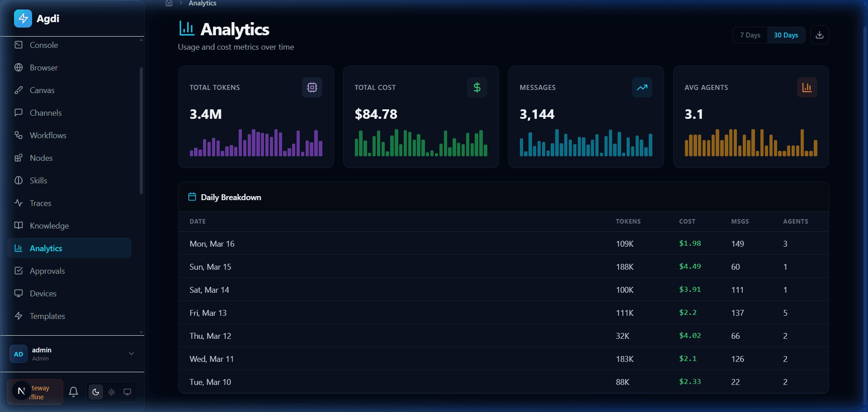This screenshot has height=412, width=868.
Task: Select the Browser icon in the sidebar
Action: click(x=19, y=67)
